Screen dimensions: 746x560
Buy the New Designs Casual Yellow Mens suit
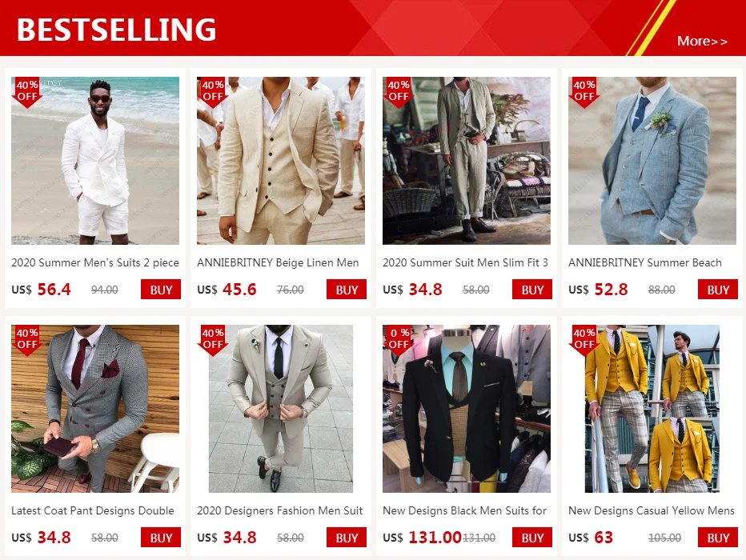[717, 538]
